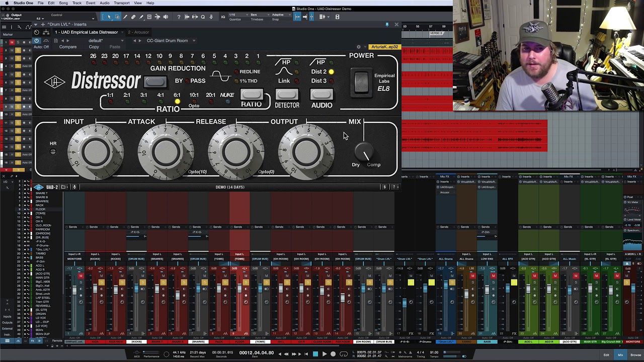644x362 pixels.
Task: Expand the inserts window menu arrow
Action: [36, 24]
